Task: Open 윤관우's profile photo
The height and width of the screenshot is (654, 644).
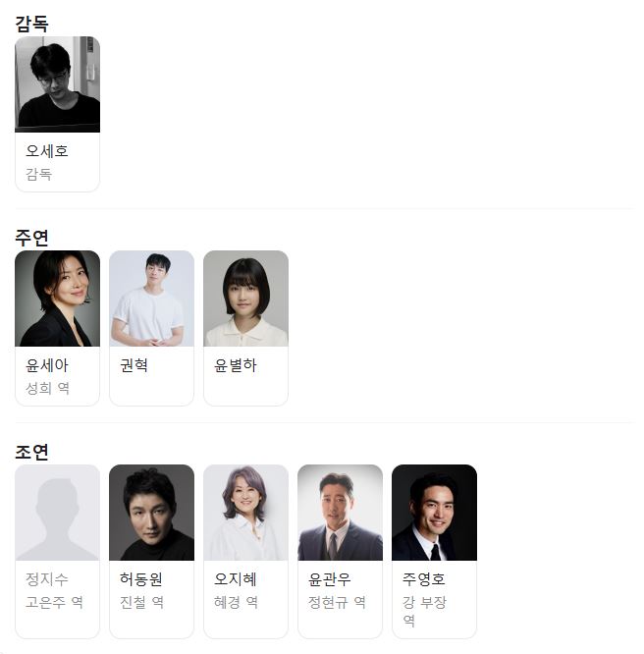Action: point(341,513)
